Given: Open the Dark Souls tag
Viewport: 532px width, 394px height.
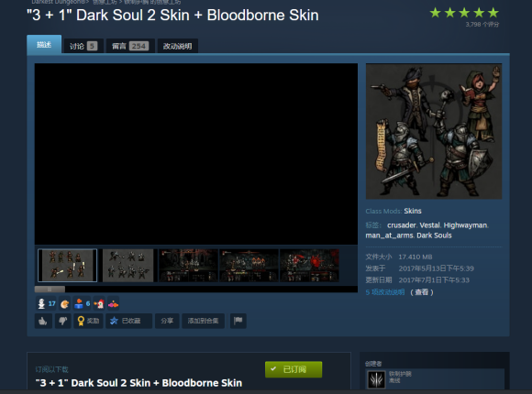Looking at the screenshot, I should coord(434,235).
